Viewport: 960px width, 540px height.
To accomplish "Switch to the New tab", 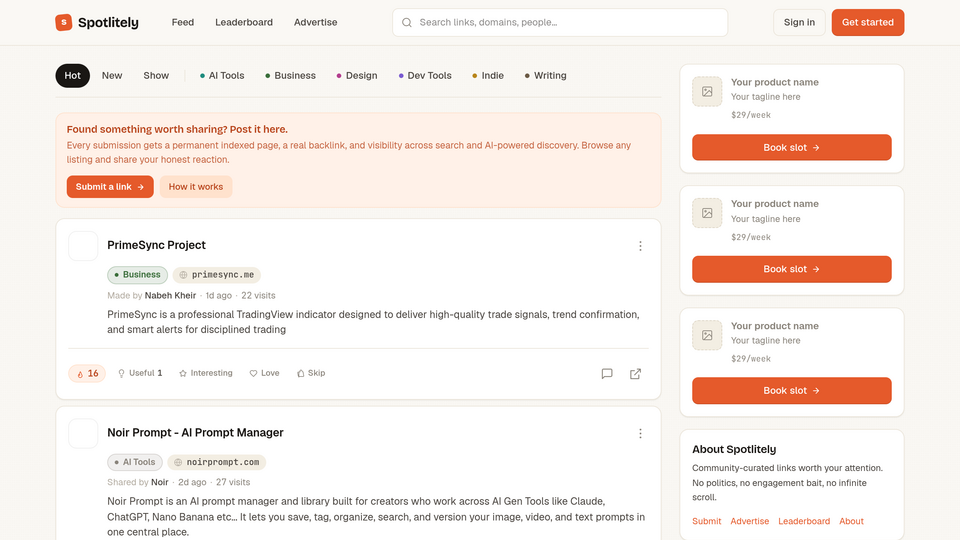I will [x=112, y=76].
